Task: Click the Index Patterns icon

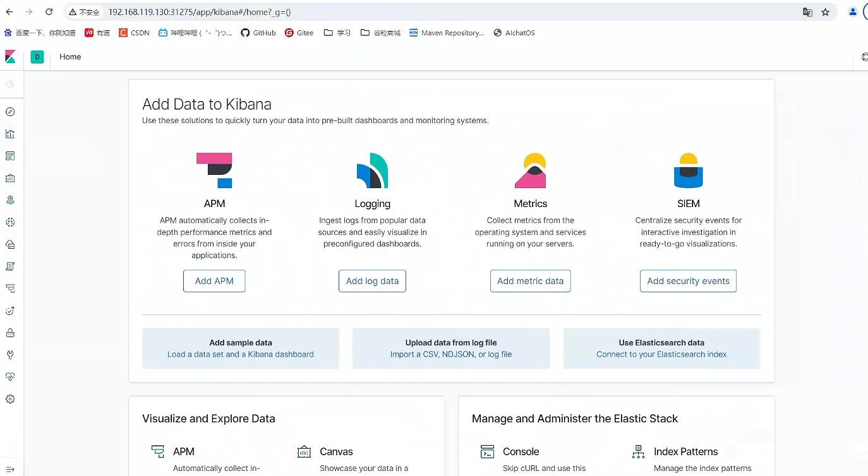Action: coord(638,451)
